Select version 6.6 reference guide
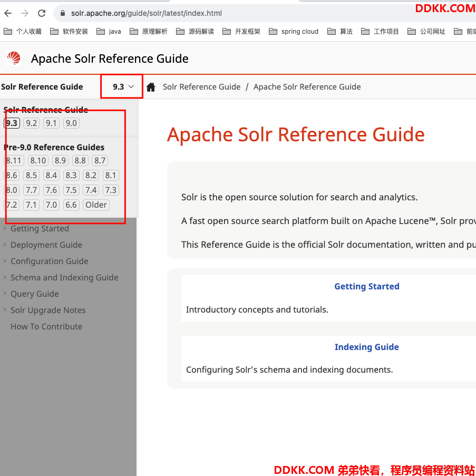 71,205
